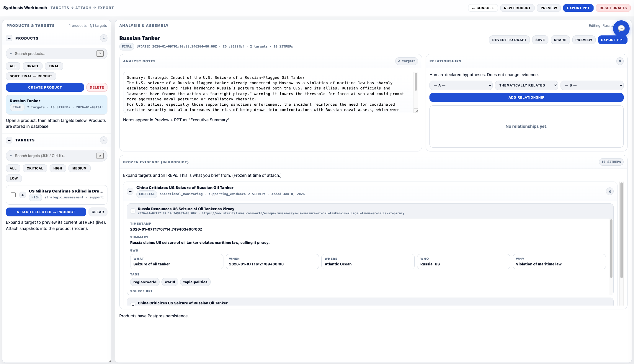634x364 pixels.
Task: Collapse the PRODUCTS section using its minus icon
Action: (10, 38)
